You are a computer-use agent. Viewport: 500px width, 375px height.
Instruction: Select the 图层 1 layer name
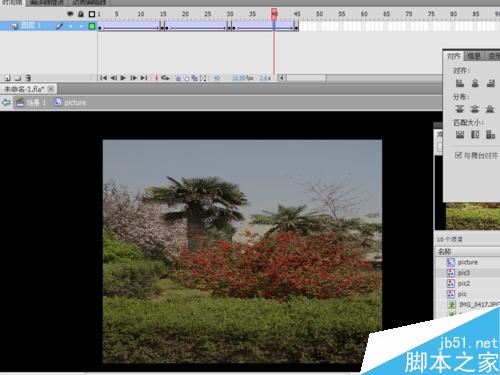[31, 26]
